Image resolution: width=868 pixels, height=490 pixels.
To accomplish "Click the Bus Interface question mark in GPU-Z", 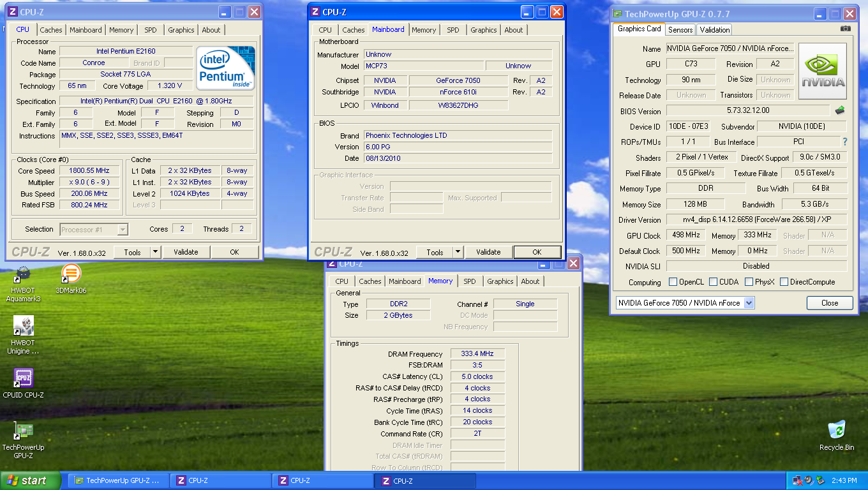I will tap(845, 142).
